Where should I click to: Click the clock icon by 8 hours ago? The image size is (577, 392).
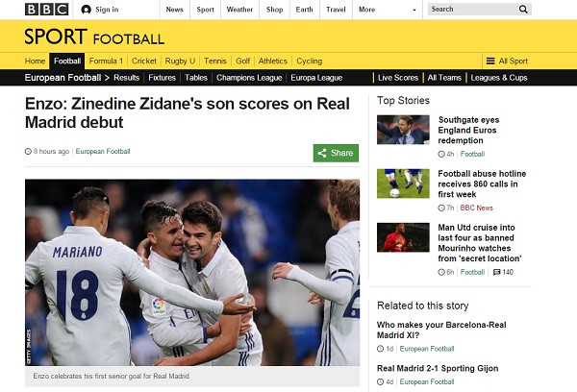[x=28, y=152]
